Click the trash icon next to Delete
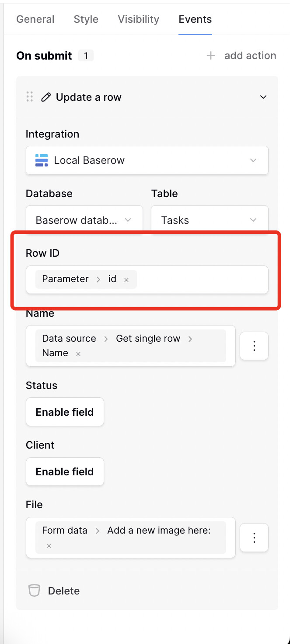Screen dimensions: 290x644 pyautogui.click(x=34, y=591)
